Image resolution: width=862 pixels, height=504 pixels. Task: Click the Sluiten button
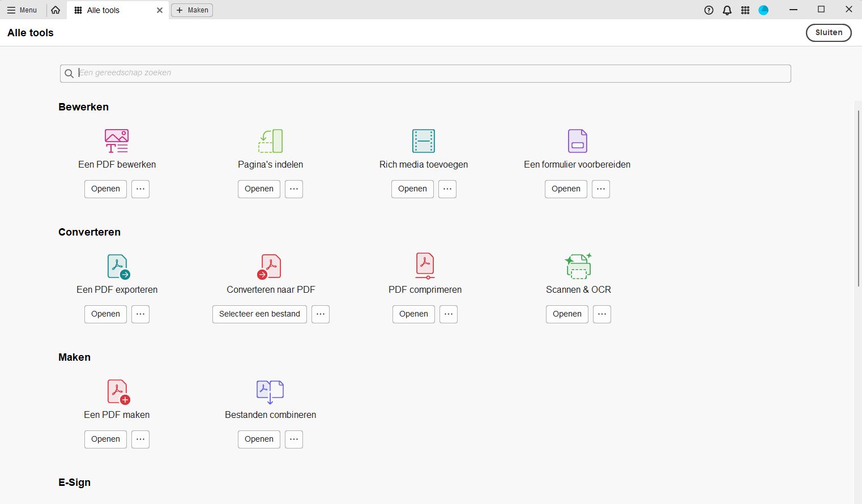pos(829,32)
